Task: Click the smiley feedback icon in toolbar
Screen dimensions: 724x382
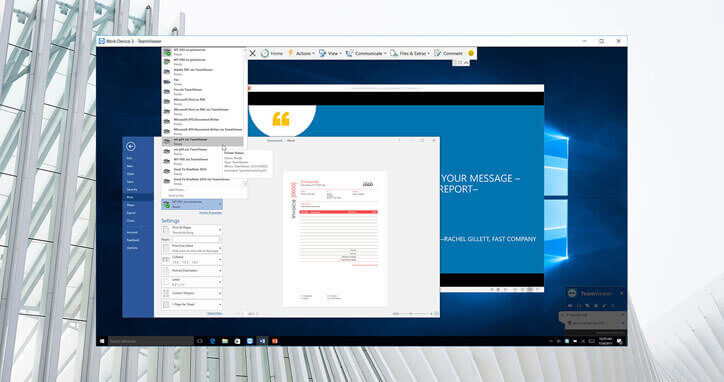Action: click(x=471, y=54)
